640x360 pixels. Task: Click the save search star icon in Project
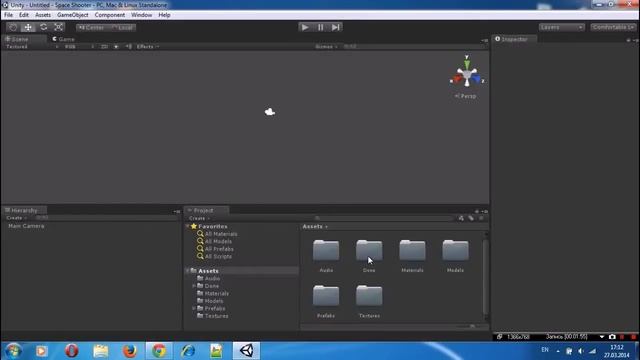pos(481,218)
